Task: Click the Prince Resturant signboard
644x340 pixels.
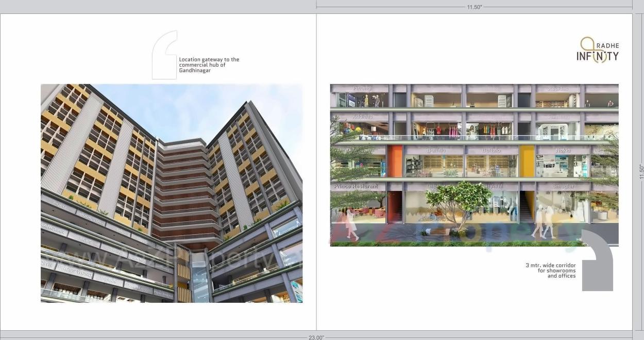Action: tap(356, 185)
